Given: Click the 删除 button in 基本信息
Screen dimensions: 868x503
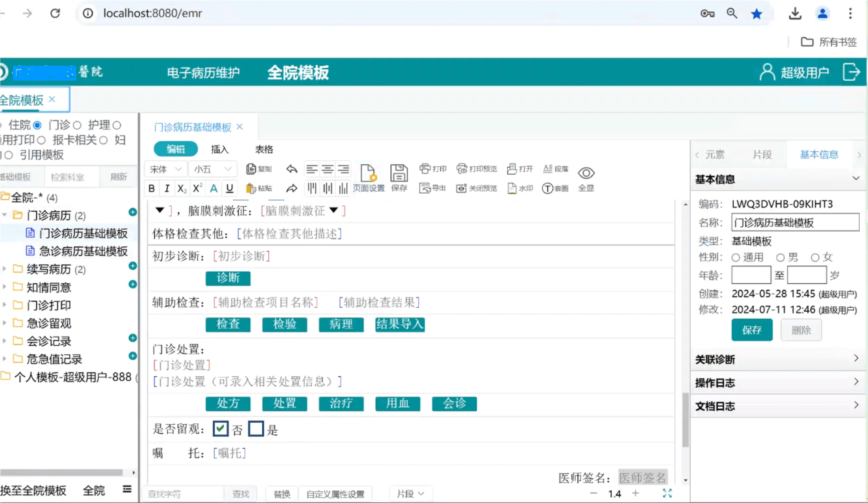Looking at the screenshot, I should click(x=801, y=330).
